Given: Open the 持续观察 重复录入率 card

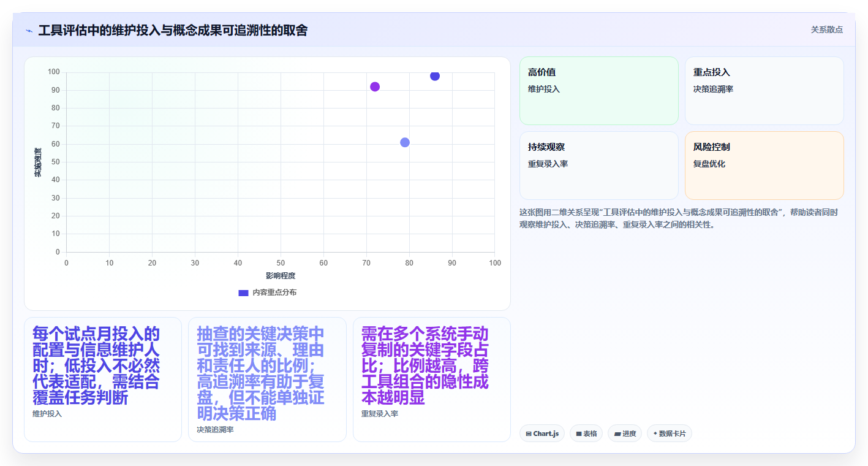Looking at the screenshot, I should (598, 166).
